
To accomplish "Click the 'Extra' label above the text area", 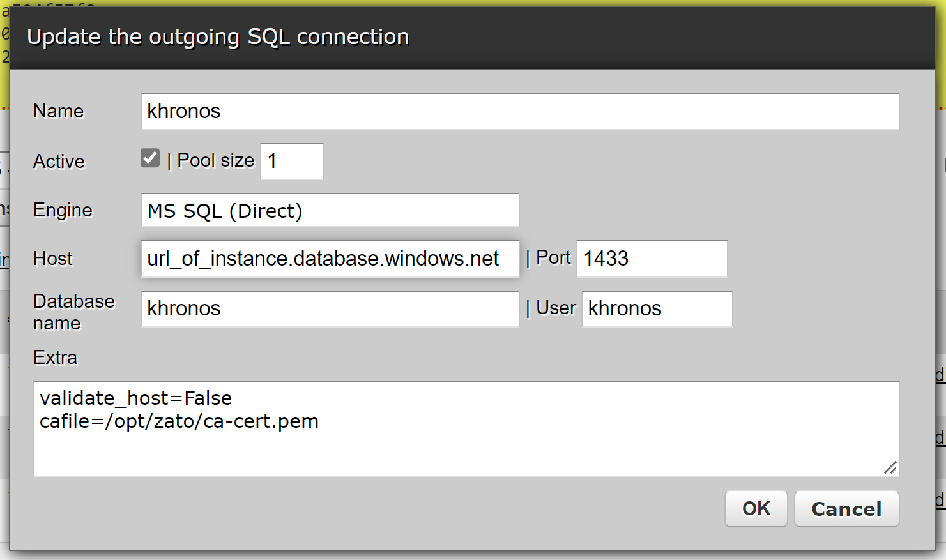I will click(x=55, y=358).
